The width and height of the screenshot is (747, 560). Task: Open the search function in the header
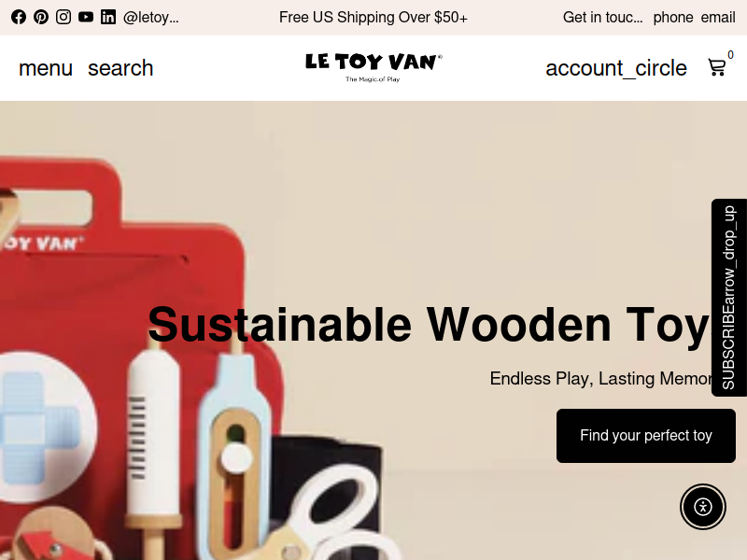120,68
